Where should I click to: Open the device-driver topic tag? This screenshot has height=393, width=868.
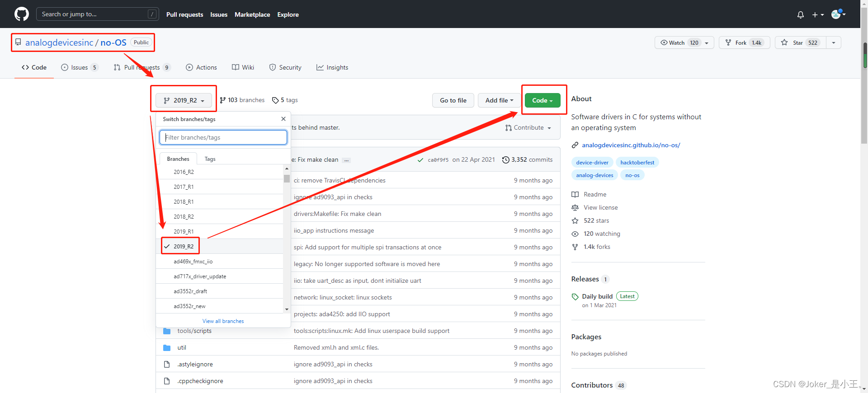pyautogui.click(x=592, y=163)
